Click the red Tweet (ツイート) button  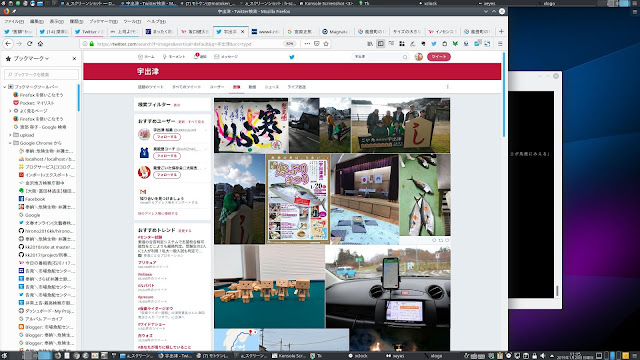click(x=439, y=57)
